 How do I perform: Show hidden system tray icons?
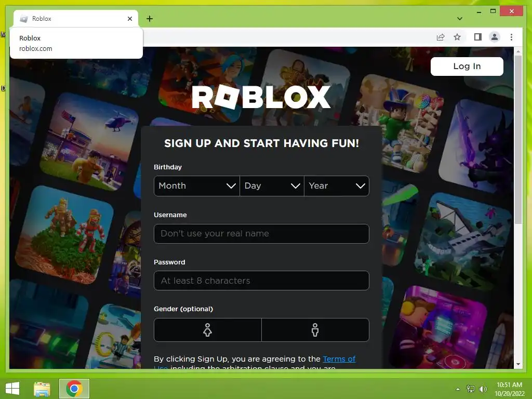(458, 389)
